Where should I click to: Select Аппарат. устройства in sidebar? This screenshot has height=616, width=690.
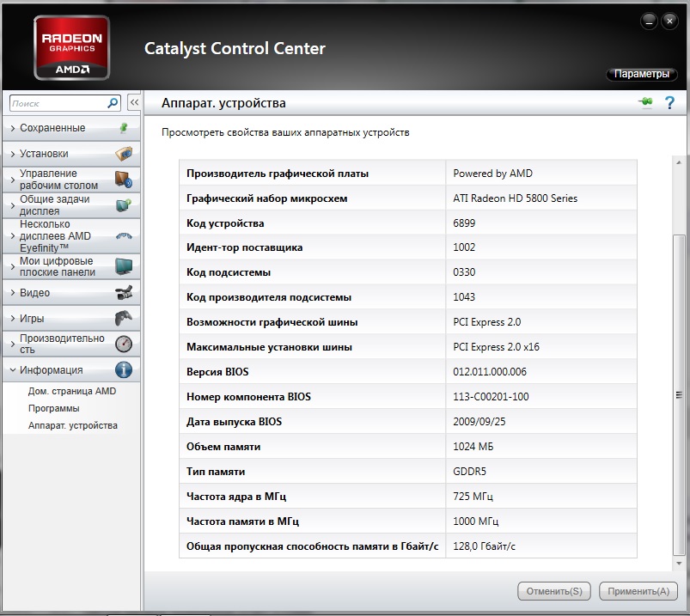[72, 425]
